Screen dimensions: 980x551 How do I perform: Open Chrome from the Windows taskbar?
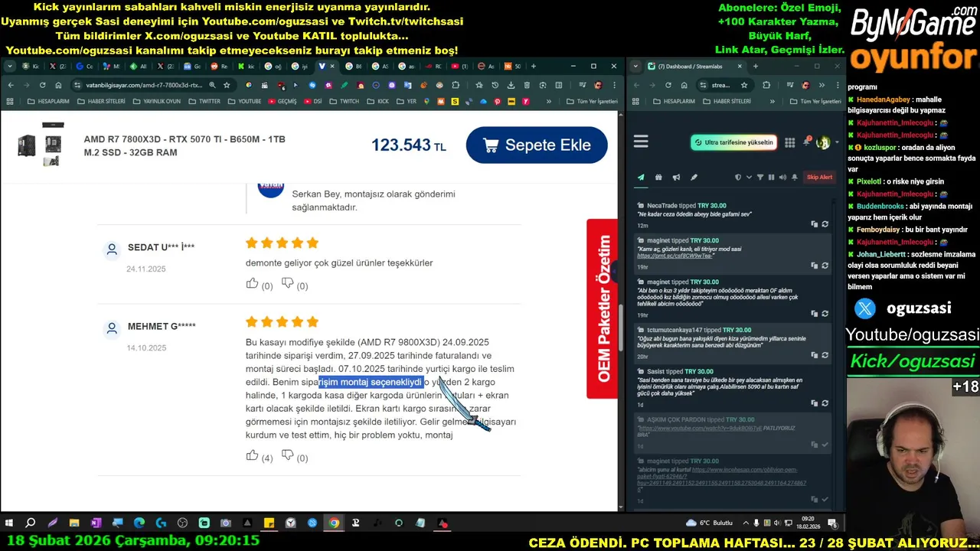click(334, 523)
